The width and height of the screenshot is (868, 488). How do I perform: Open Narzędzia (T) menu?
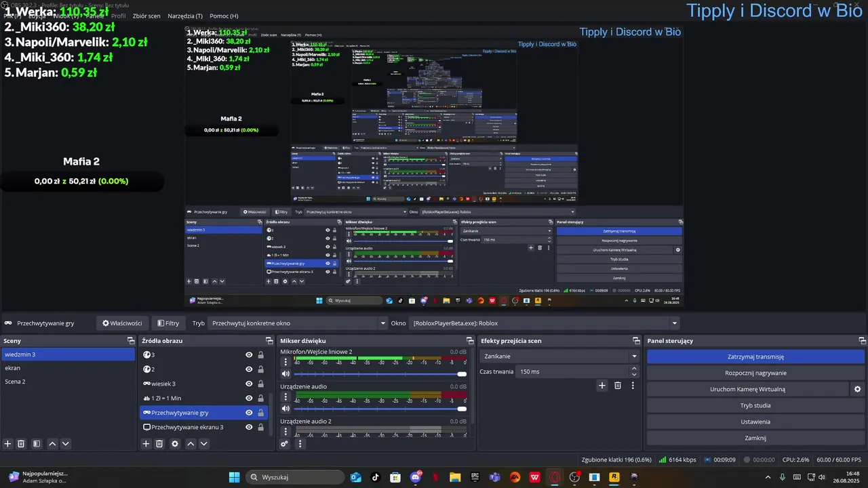[x=185, y=16]
